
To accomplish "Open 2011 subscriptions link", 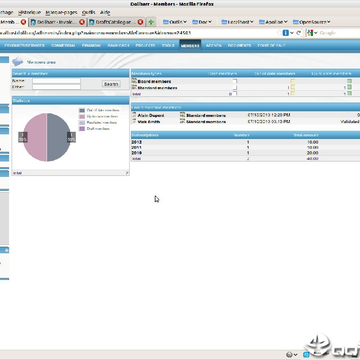I will coord(137,147).
